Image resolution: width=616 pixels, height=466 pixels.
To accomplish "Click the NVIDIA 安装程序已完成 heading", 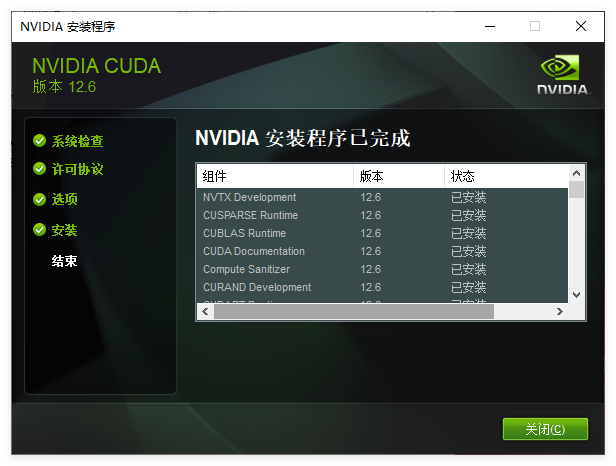I will tap(302, 138).
